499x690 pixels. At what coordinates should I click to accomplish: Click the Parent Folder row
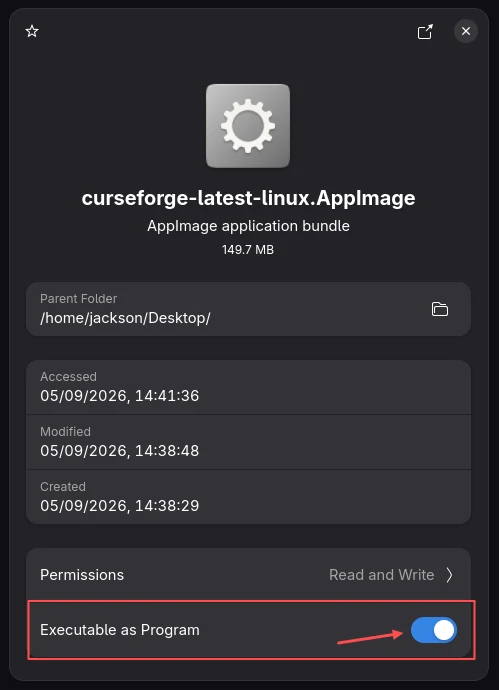click(x=249, y=309)
